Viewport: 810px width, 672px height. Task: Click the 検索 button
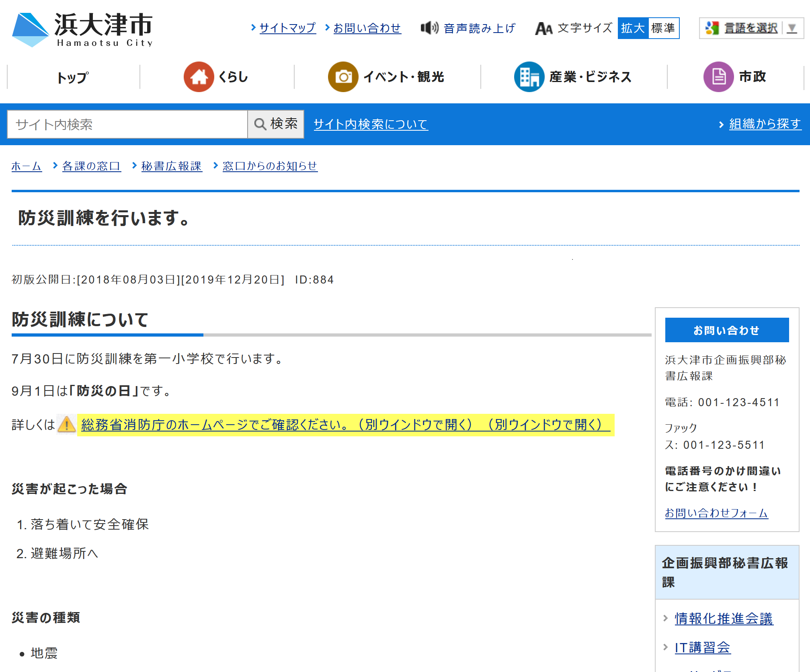tap(276, 124)
